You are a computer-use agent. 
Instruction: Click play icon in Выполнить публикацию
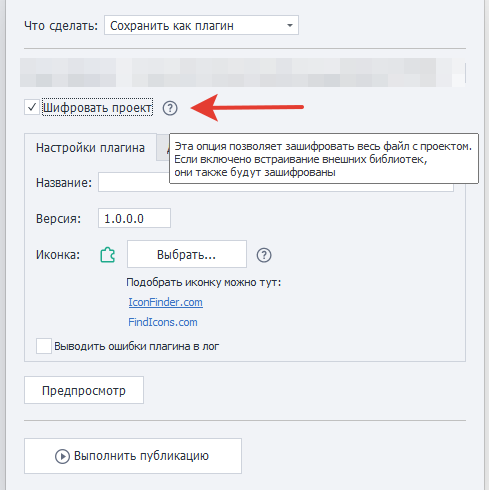tap(62, 456)
